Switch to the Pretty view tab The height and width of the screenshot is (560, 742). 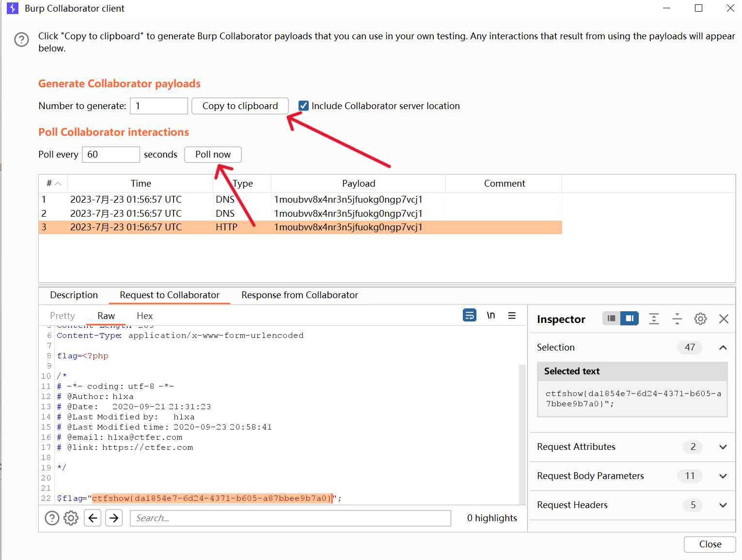[63, 316]
